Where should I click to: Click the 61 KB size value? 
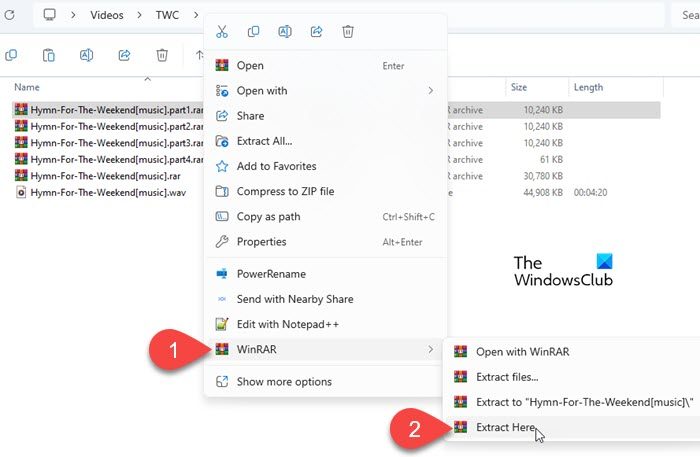click(x=551, y=159)
